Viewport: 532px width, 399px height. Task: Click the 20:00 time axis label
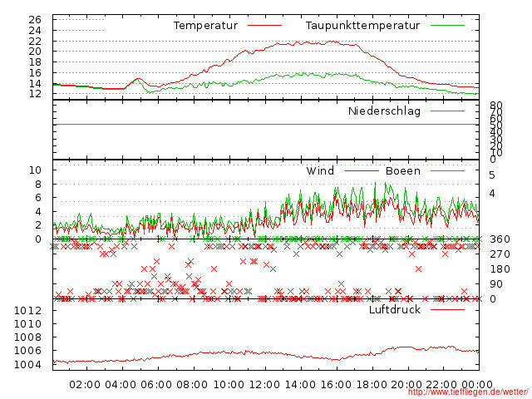coord(406,385)
